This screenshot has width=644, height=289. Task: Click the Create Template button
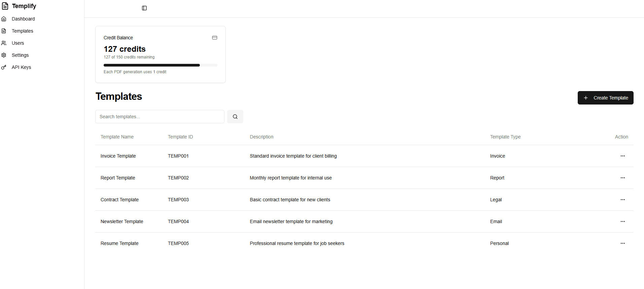pos(606,98)
